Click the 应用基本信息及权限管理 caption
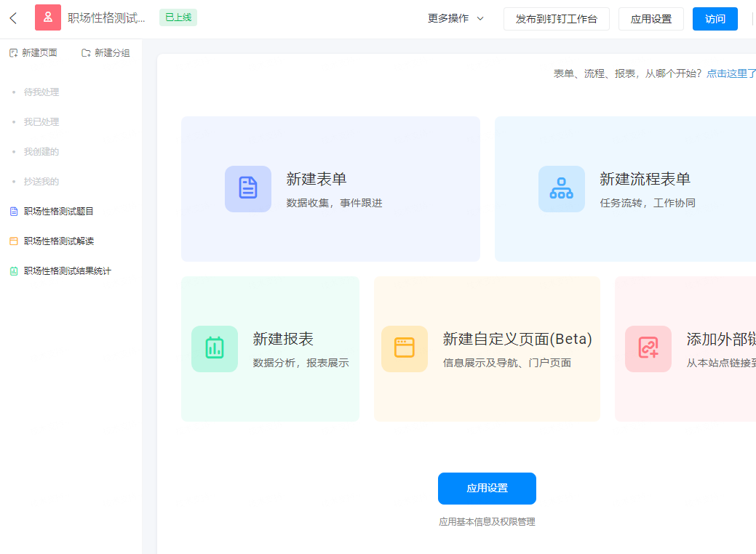This screenshot has height=554, width=756. pyautogui.click(x=487, y=522)
